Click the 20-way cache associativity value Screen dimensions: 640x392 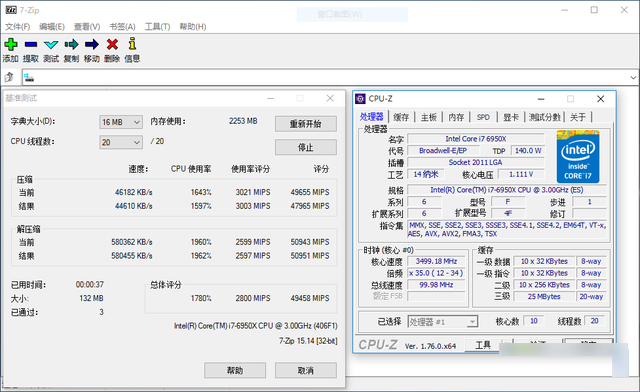tap(591, 297)
